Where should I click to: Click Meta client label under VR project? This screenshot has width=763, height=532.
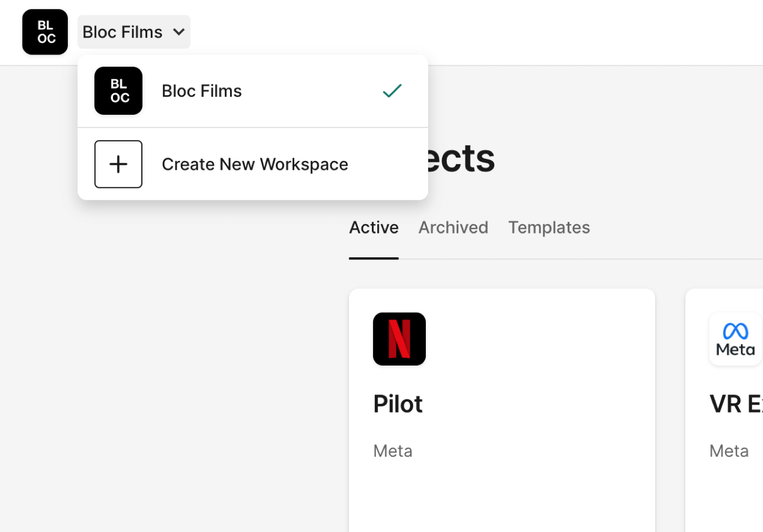point(729,451)
